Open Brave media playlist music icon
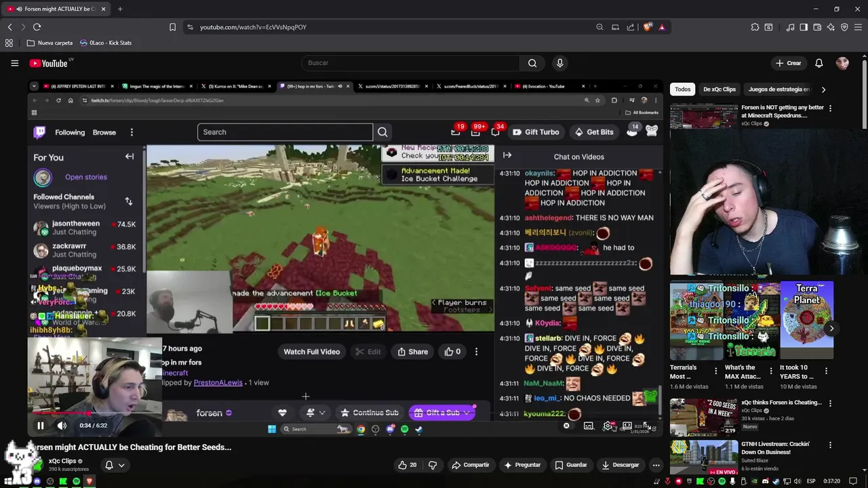 click(790, 27)
